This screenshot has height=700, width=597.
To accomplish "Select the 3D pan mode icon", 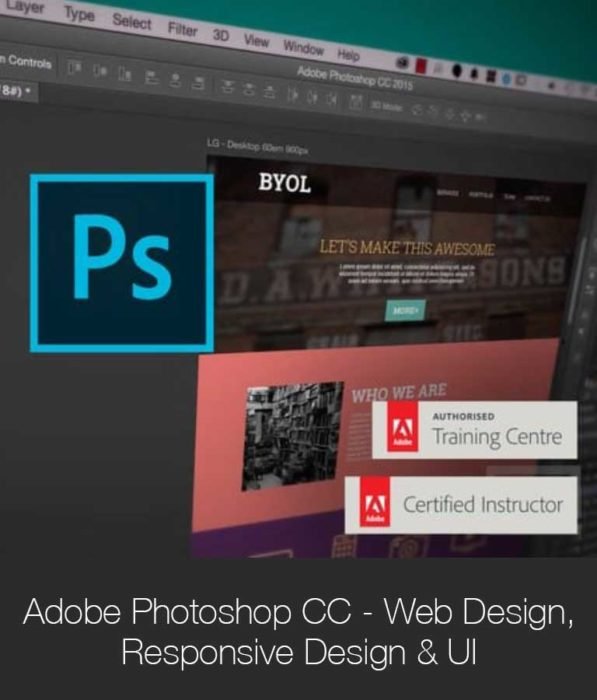I will [x=449, y=114].
